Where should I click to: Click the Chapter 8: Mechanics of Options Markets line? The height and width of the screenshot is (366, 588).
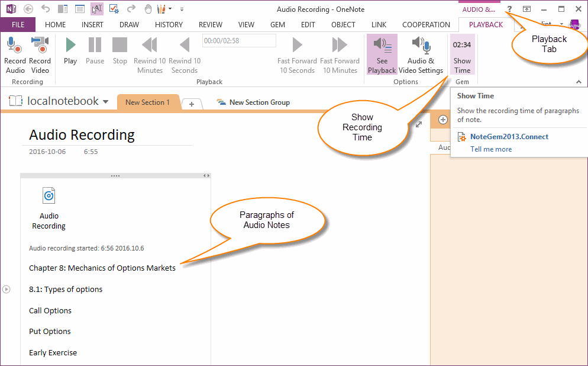pos(102,268)
